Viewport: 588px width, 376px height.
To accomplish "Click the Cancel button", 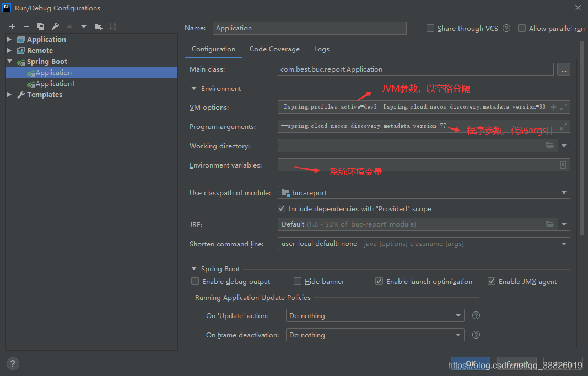I will [517, 363].
